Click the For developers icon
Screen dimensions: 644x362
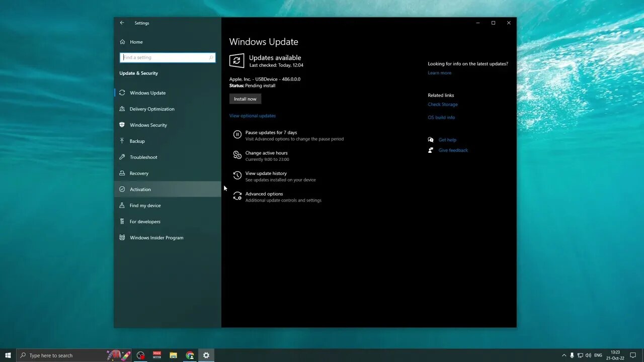tap(122, 221)
